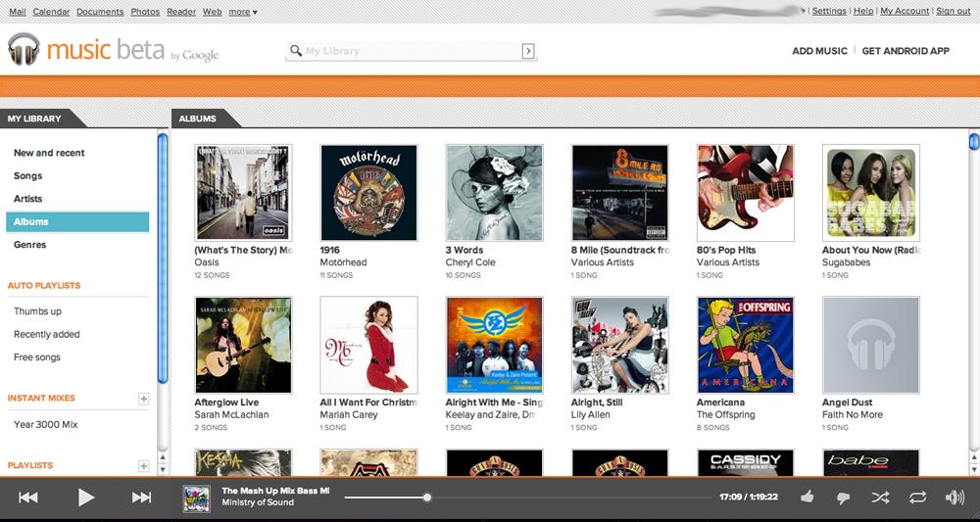Image resolution: width=980 pixels, height=522 pixels.
Task: Open 8 Mile soundtrack album cover
Action: point(620,192)
